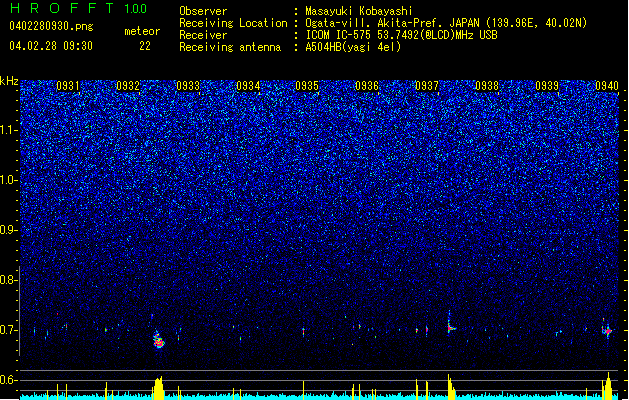This screenshot has height=400, width=629.
Task: Click the 0.8 kHz axis label
Action: click(7, 280)
